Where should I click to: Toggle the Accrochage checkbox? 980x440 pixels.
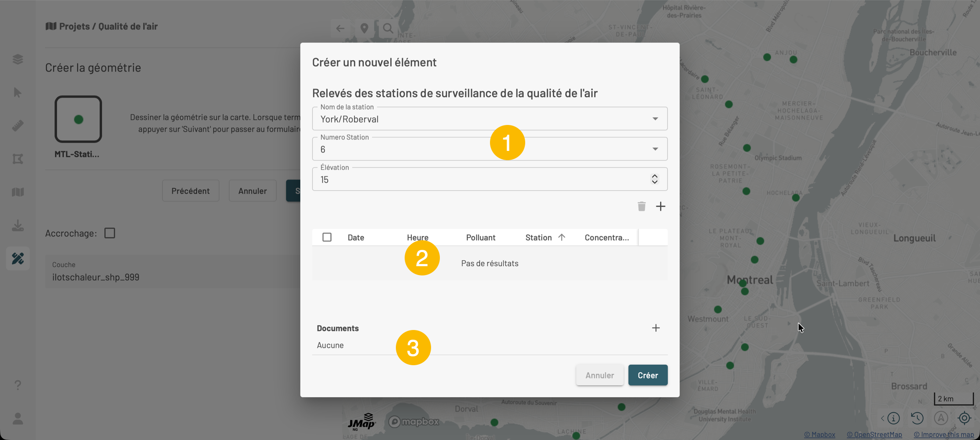(x=110, y=233)
